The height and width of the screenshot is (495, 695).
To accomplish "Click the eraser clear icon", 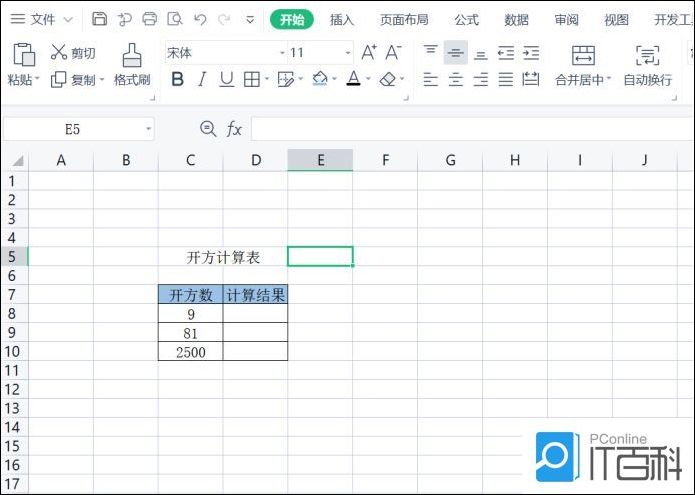I will click(x=388, y=79).
